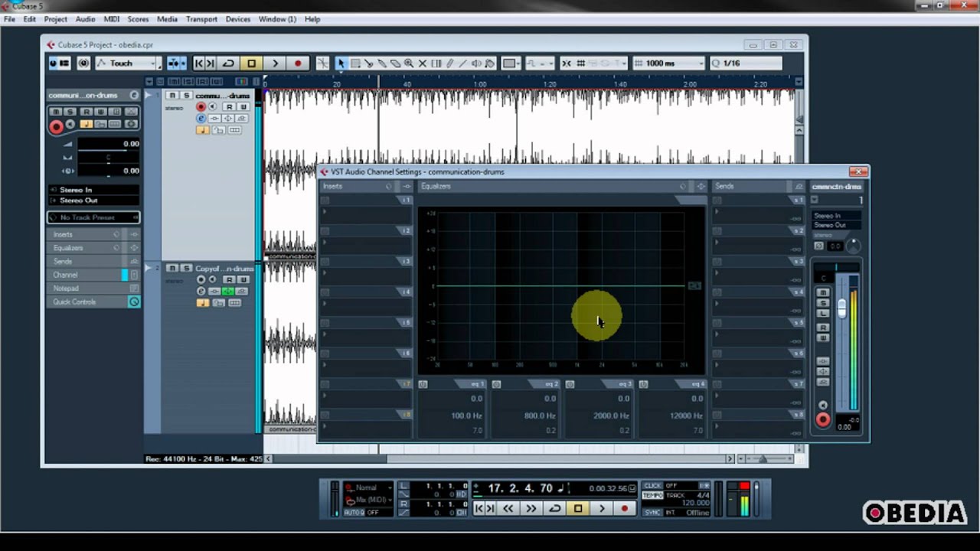
Task: Expand the Sends tab in Inspector
Action: click(x=93, y=261)
